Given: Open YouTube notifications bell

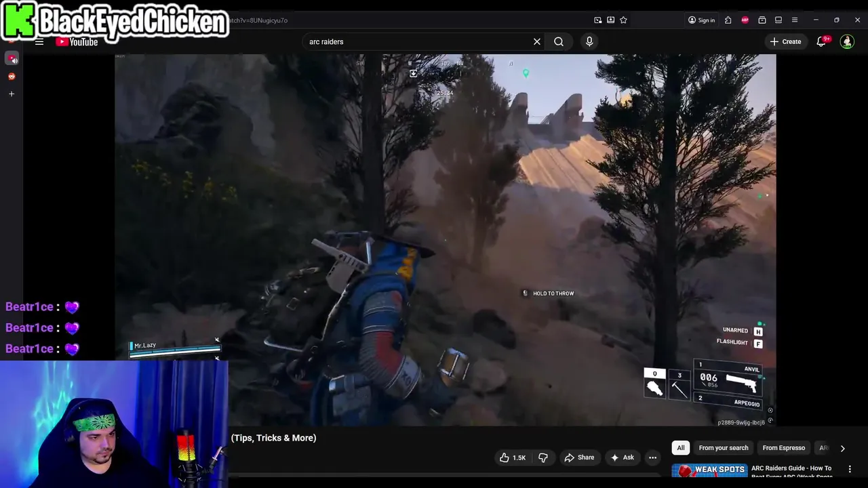Looking at the screenshot, I should tap(821, 42).
